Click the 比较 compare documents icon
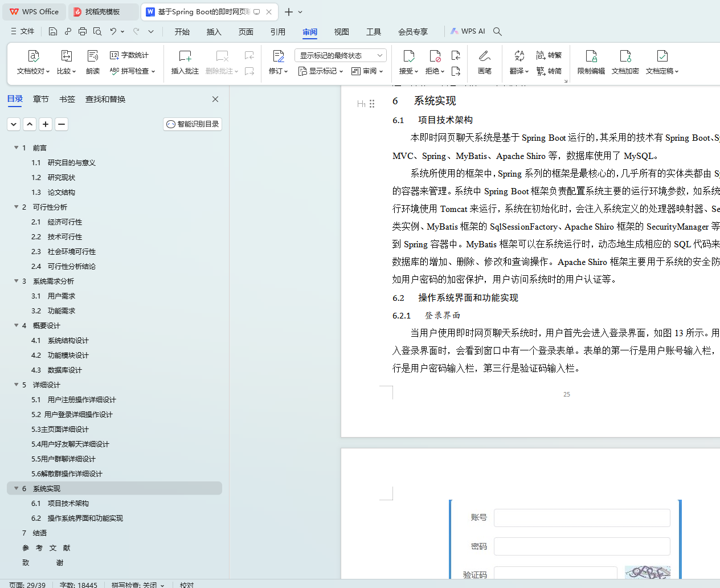The height and width of the screenshot is (588, 720). point(66,63)
